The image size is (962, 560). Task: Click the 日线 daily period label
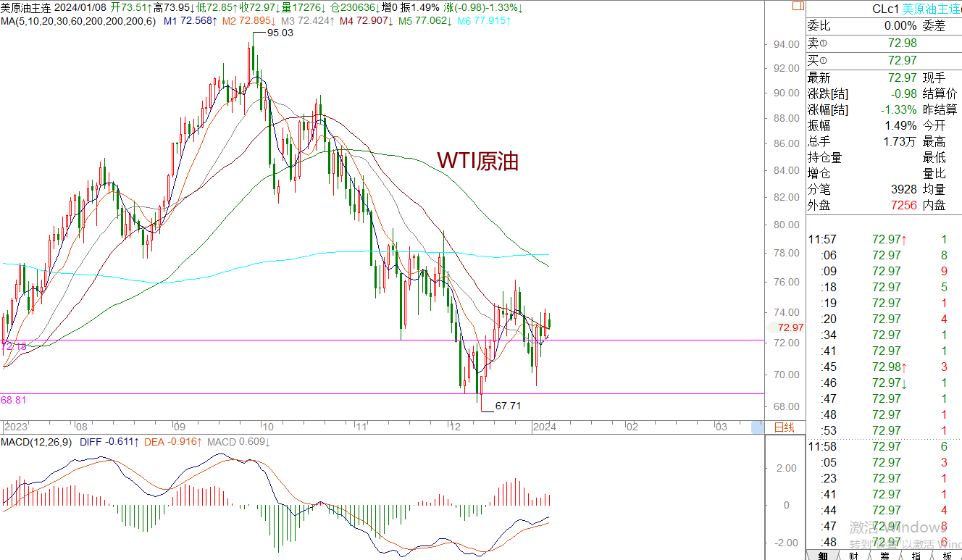[784, 427]
